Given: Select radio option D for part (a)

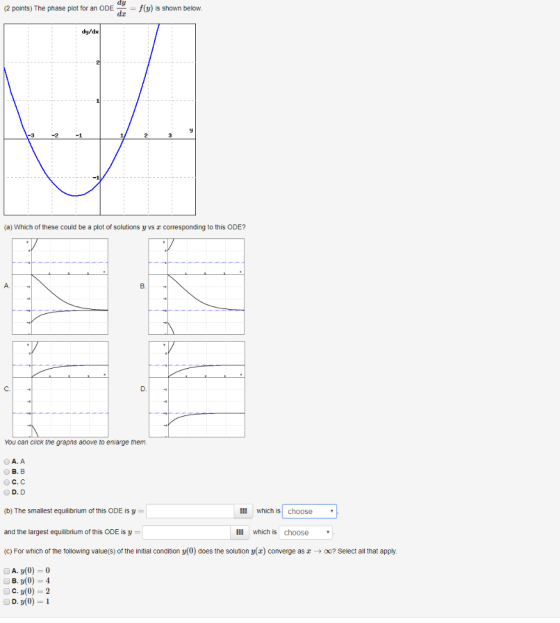Looking at the screenshot, I should pos(7,493).
